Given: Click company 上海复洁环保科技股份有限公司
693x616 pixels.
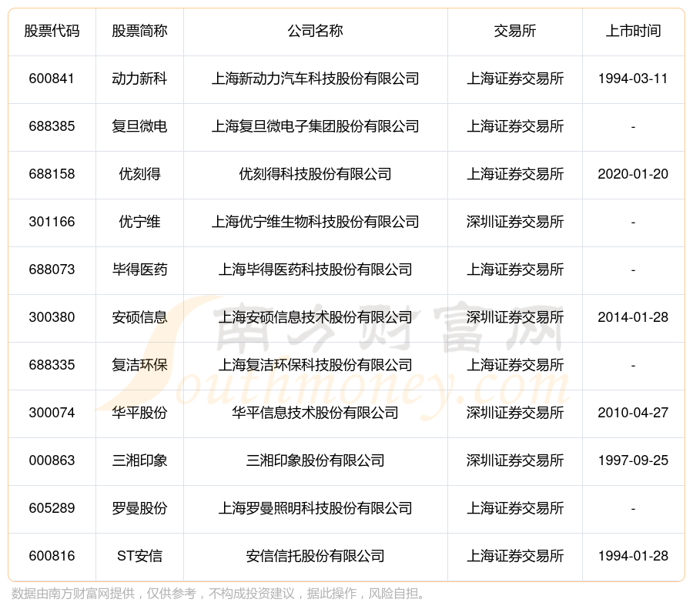Looking at the screenshot, I should (x=315, y=365).
